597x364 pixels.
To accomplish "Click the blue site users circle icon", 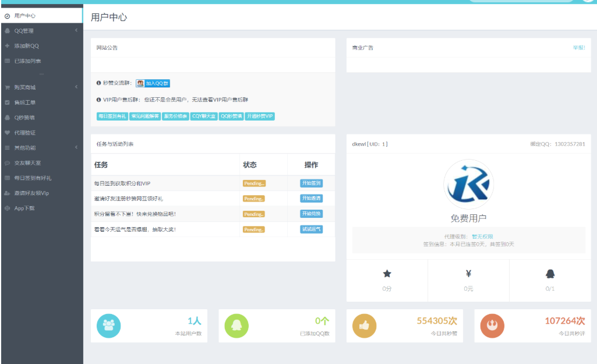I will [x=109, y=326].
